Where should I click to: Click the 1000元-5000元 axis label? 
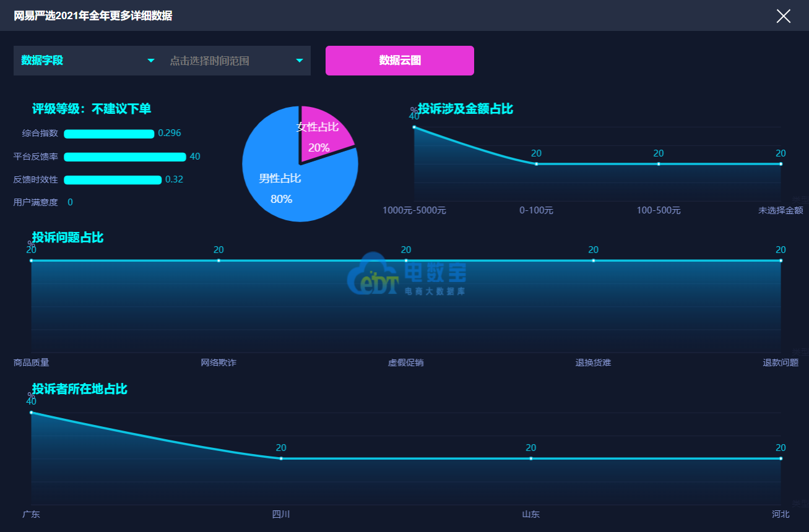coord(414,210)
